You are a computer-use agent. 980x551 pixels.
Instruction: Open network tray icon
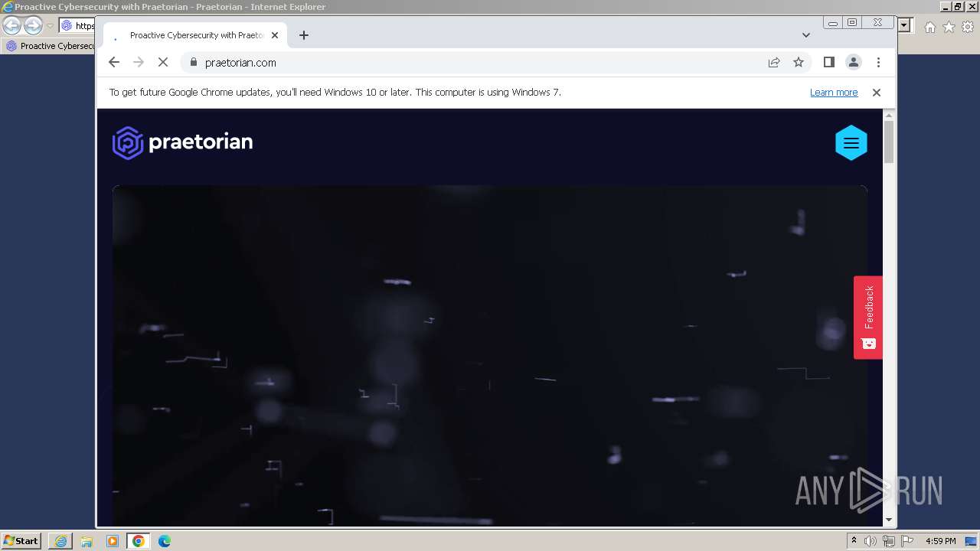coord(889,541)
